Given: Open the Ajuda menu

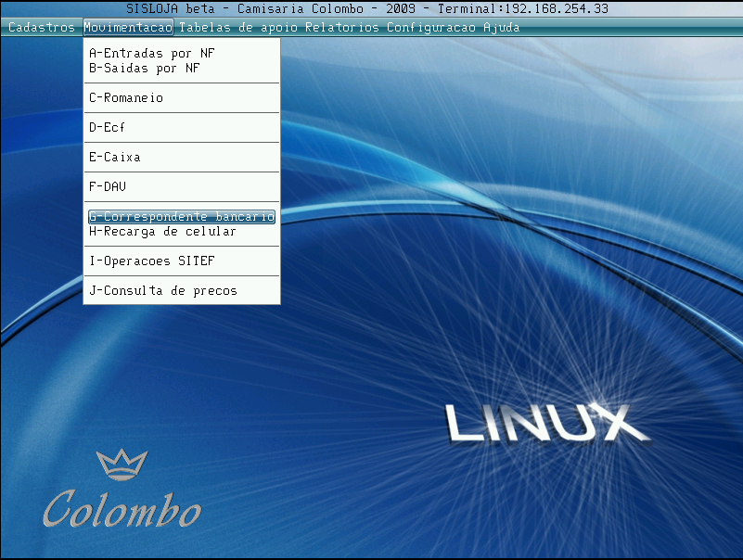Looking at the screenshot, I should [501, 28].
